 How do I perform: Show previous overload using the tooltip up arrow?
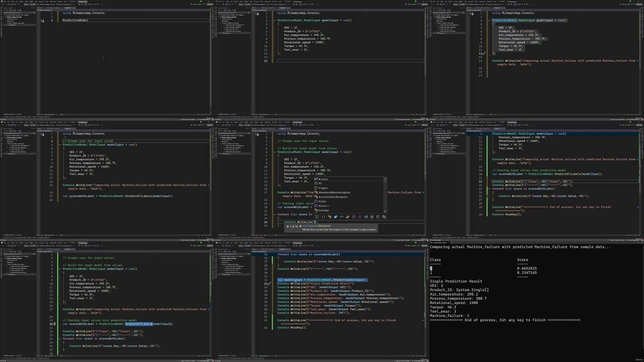(x=288, y=226)
